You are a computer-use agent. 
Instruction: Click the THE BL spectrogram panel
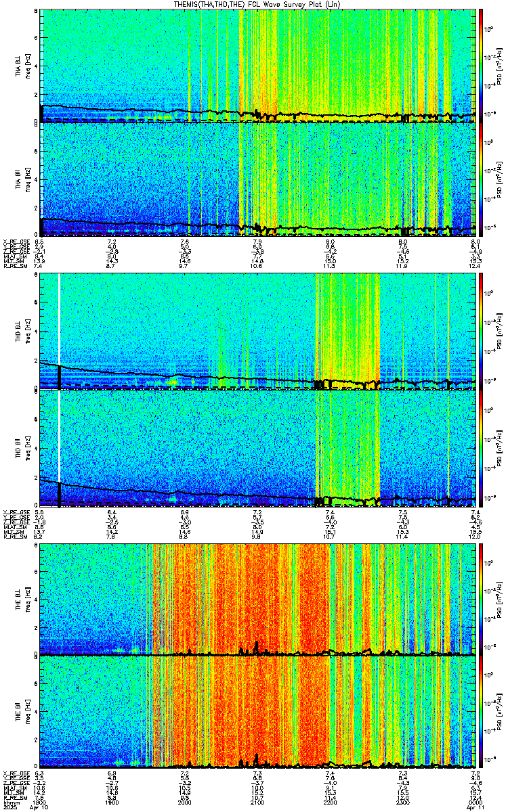coord(257,600)
